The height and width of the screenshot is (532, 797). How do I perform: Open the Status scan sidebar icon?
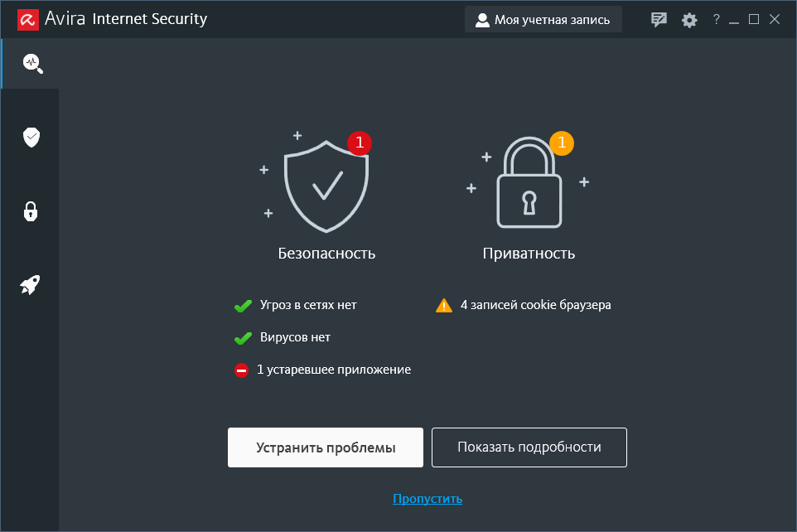tap(31, 63)
